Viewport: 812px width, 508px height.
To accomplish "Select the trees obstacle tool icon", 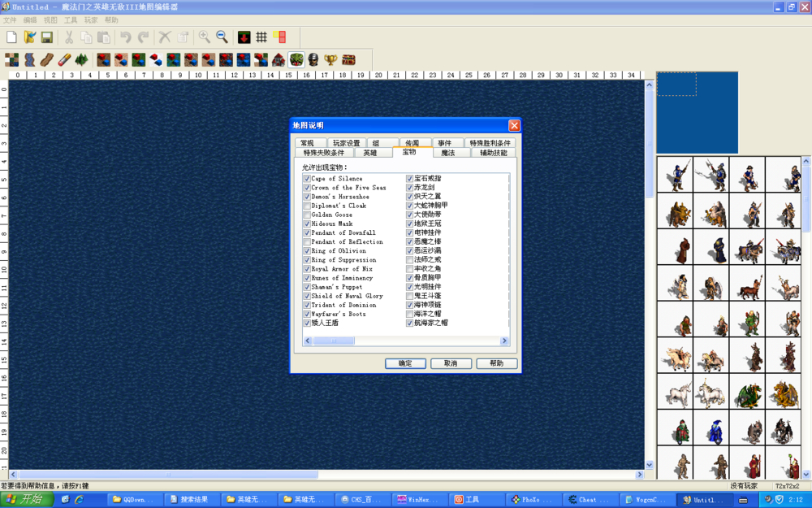I will tap(82, 59).
